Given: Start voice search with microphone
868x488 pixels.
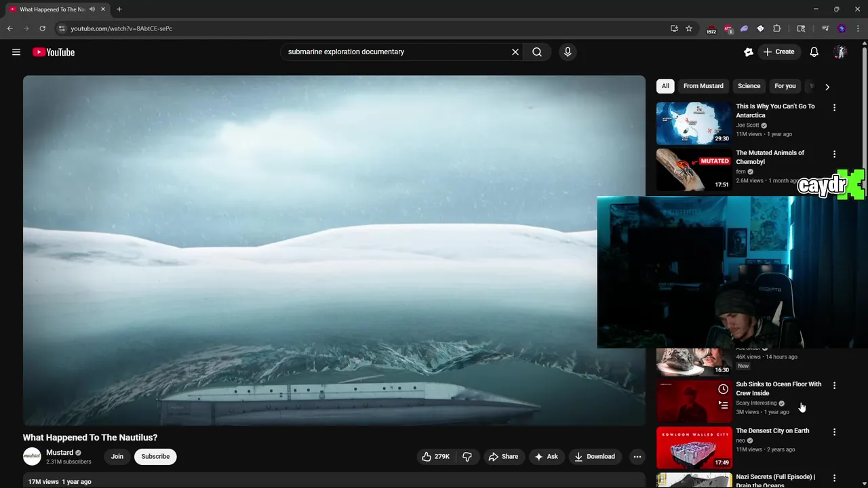Looking at the screenshot, I should 568,52.
